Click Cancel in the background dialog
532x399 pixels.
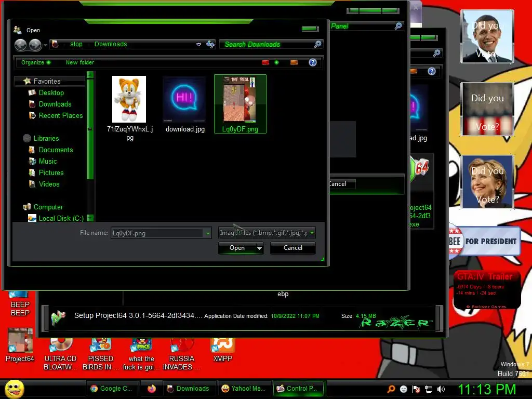341,184
